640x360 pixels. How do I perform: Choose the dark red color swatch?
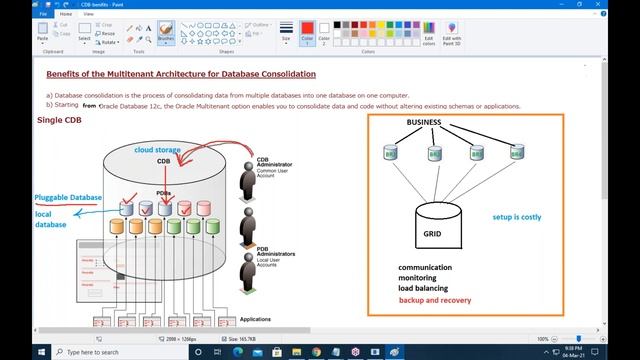click(x=355, y=25)
